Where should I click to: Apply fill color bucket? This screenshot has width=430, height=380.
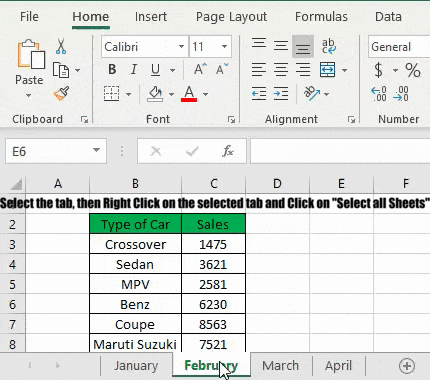coord(155,94)
